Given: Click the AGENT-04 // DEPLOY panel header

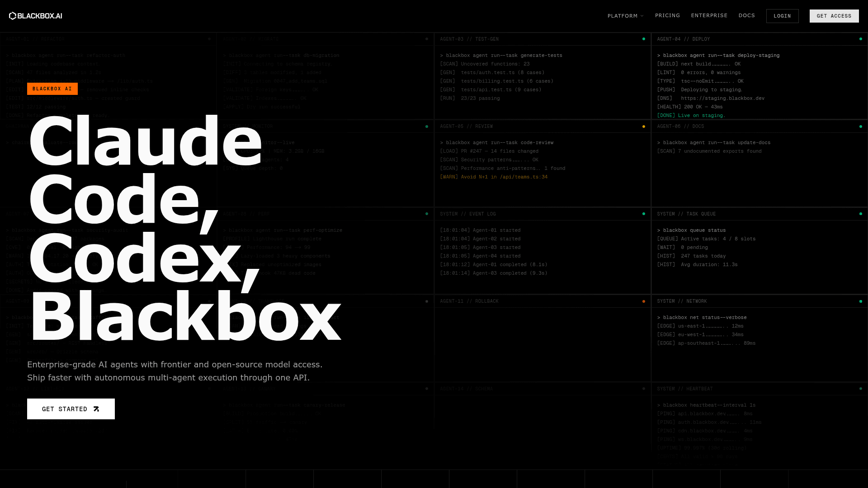Looking at the screenshot, I should 759,39.
